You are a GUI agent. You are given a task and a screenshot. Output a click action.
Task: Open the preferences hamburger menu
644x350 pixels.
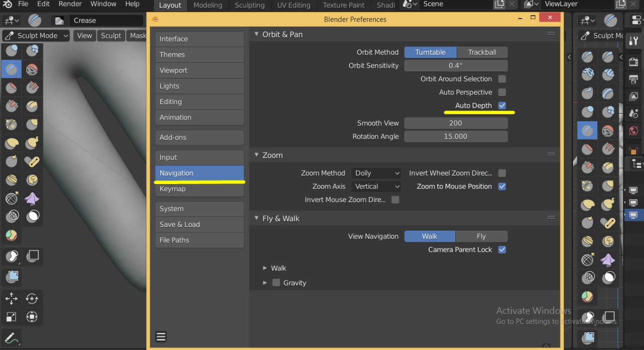tap(161, 337)
